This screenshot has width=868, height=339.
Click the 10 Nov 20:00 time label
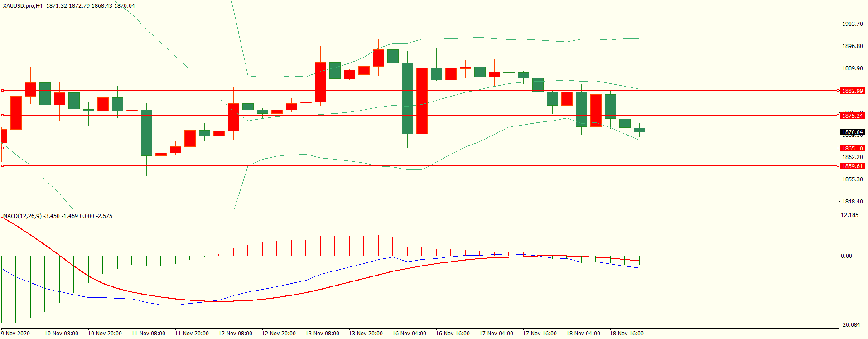point(105,334)
